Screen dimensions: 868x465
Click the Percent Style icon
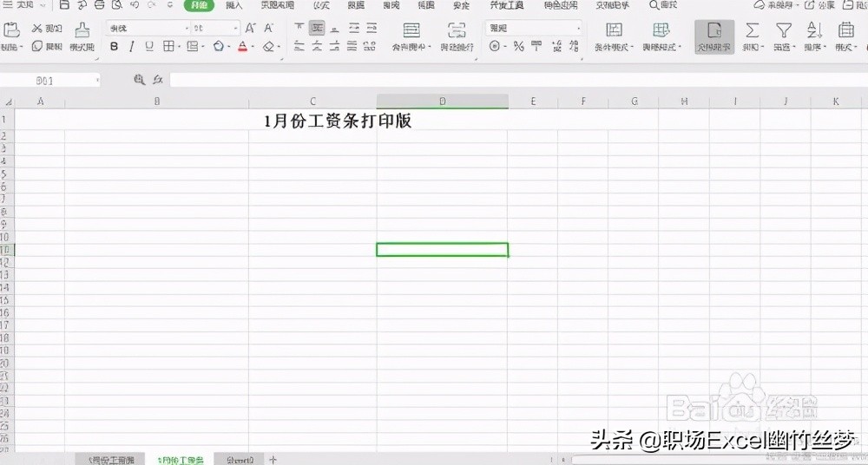click(x=518, y=47)
